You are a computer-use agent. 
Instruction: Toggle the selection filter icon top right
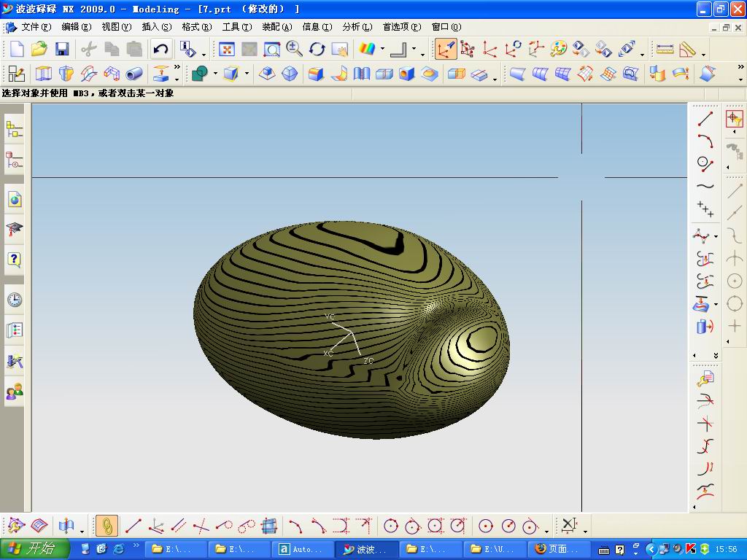pyautogui.click(x=734, y=119)
